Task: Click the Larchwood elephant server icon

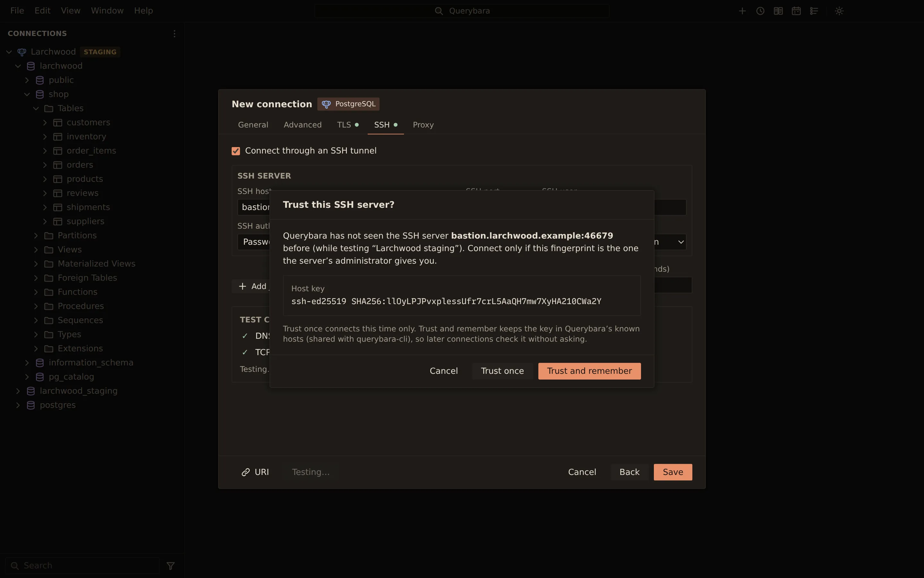Action: (x=22, y=52)
